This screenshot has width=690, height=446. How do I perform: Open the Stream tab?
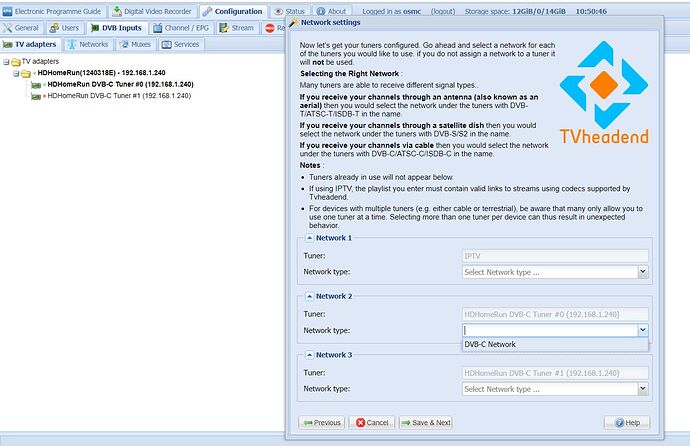[237, 28]
